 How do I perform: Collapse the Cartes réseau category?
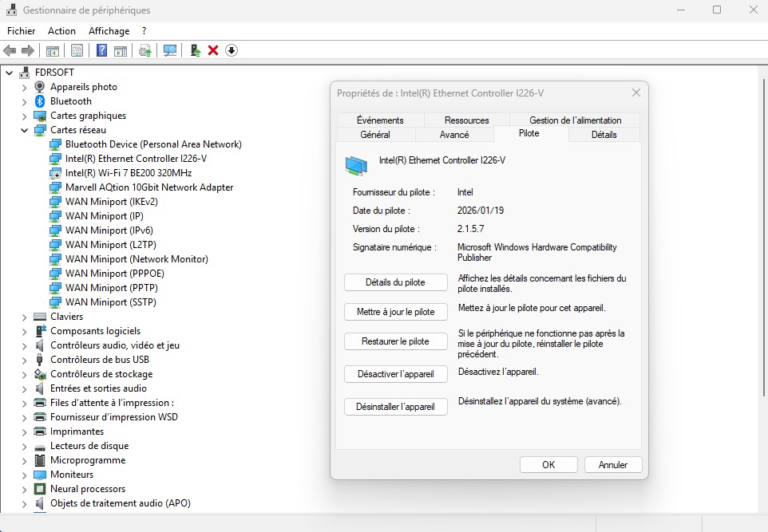pos(24,130)
